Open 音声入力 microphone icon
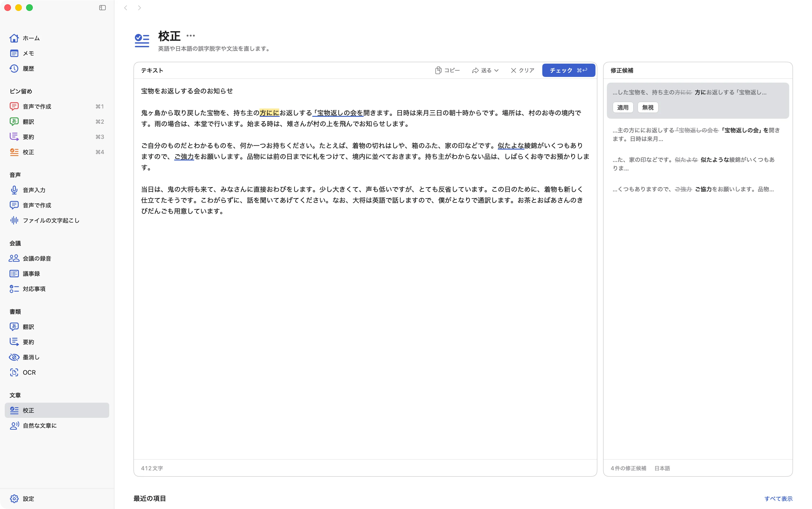This screenshot has width=812, height=509. (x=14, y=190)
